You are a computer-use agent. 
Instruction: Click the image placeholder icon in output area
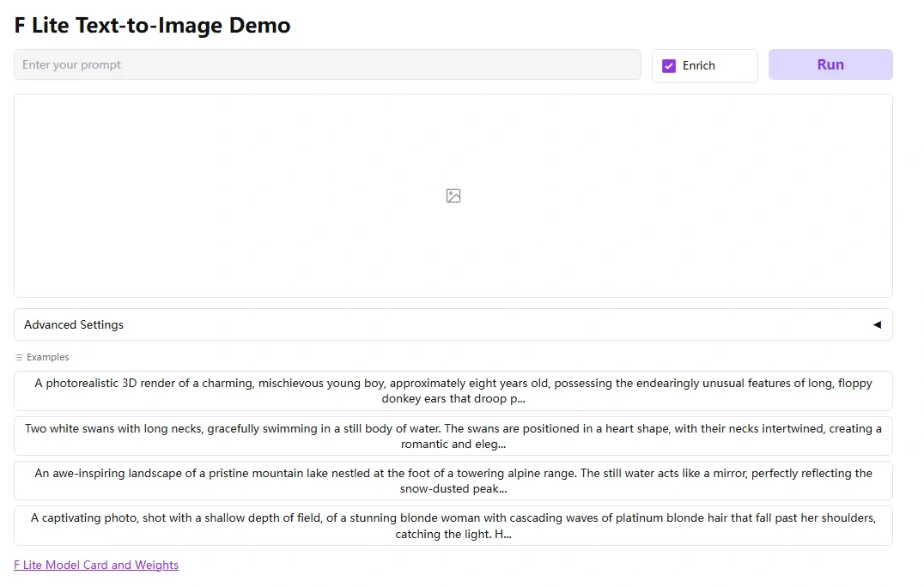click(453, 196)
